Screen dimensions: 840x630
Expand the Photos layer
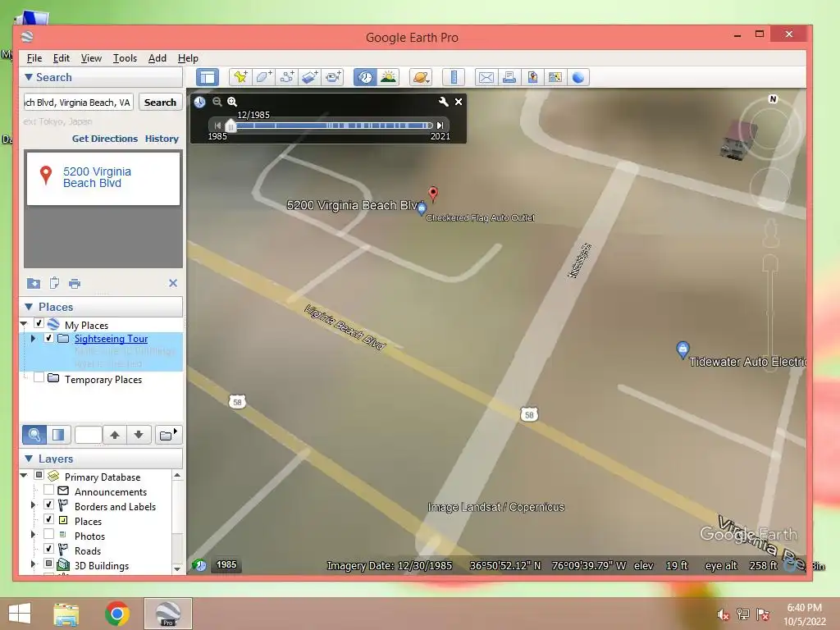(x=33, y=535)
